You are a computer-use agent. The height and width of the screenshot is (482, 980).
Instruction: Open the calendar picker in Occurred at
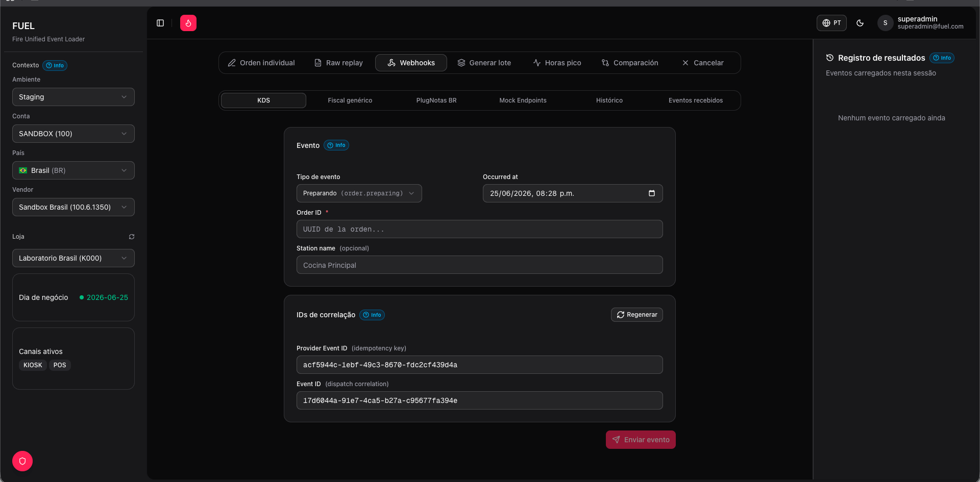652,193
